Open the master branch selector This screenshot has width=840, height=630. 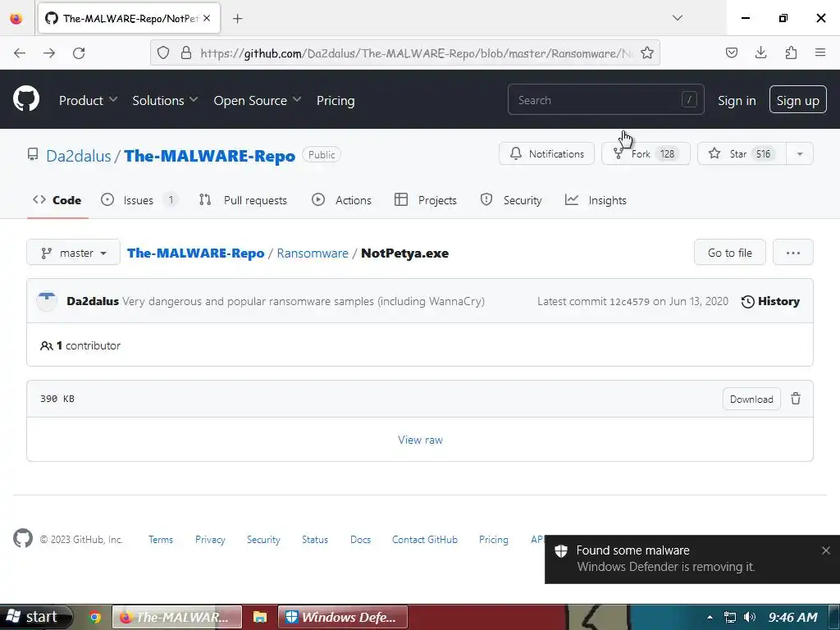[73, 253]
